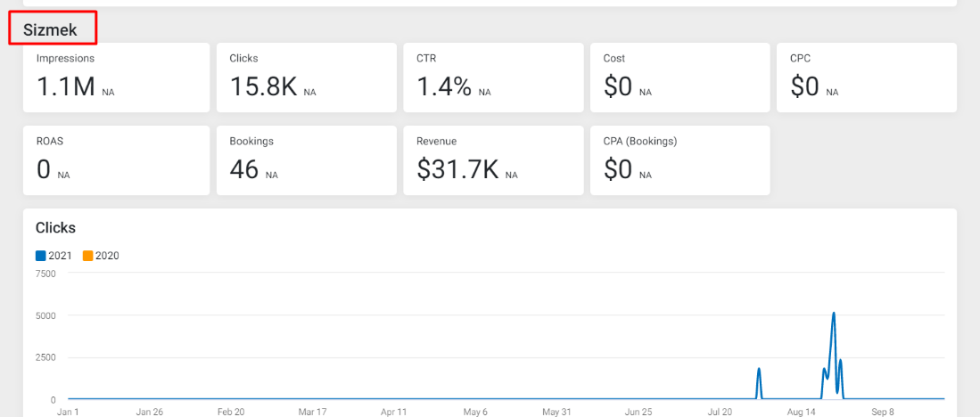The image size is (980, 417).
Task: Click the tallest clicks peak near 5000
Action: click(x=834, y=313)
